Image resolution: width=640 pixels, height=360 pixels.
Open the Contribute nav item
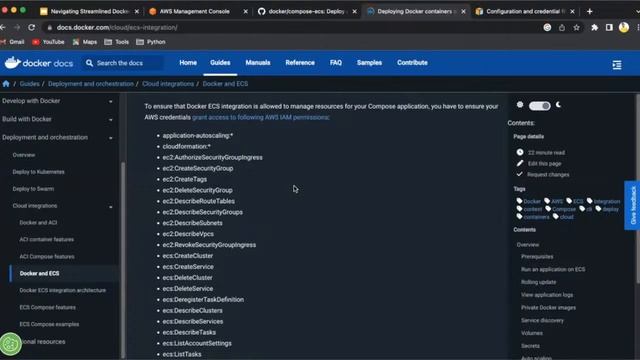412,62
